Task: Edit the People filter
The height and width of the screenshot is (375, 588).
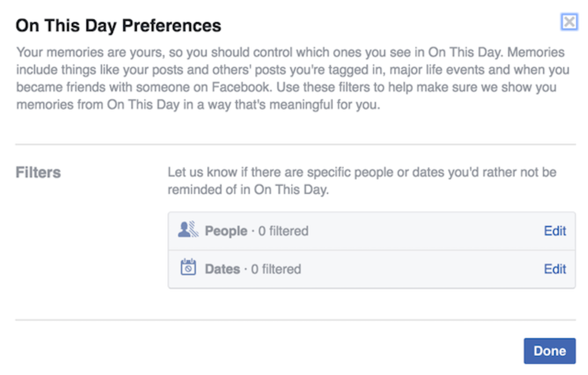Action: point(555,231)
